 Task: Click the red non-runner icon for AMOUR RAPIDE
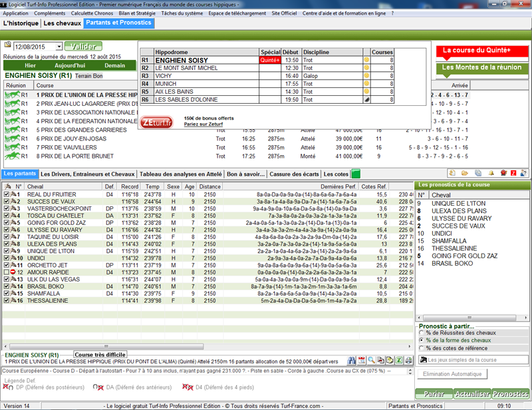[x=13, y=272]
